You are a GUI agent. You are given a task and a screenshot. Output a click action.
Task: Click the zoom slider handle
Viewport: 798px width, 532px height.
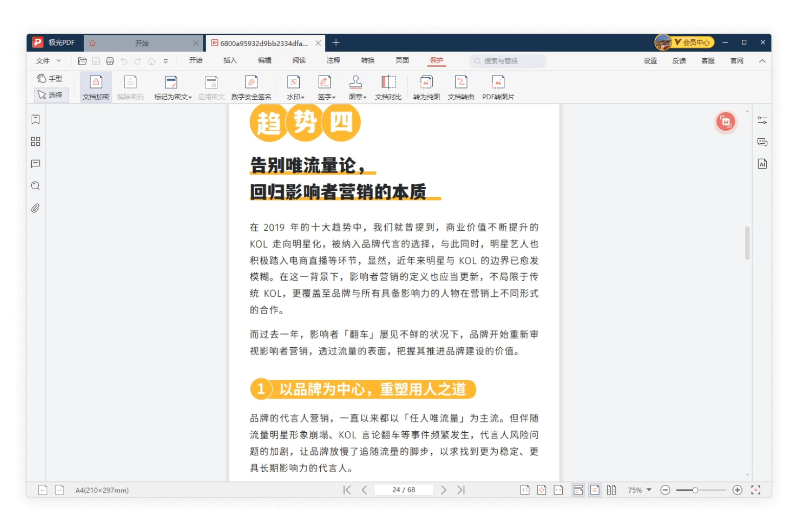(x=695, y=490)
